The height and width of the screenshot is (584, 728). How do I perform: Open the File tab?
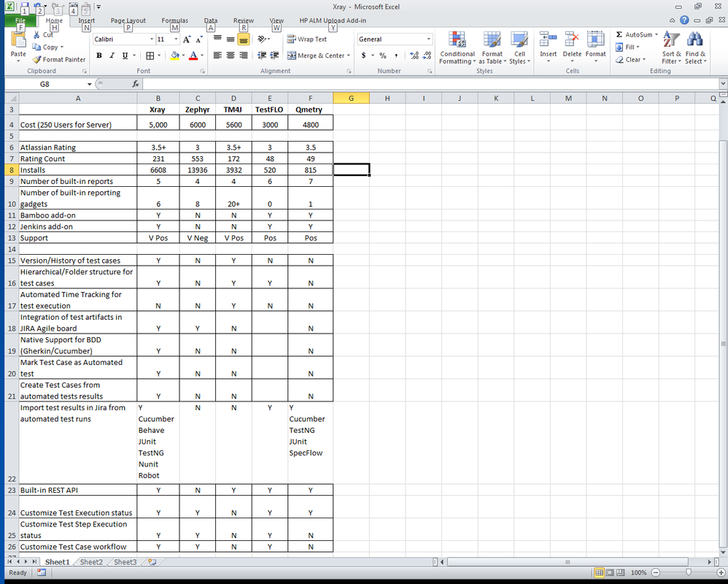pos(20,21)
